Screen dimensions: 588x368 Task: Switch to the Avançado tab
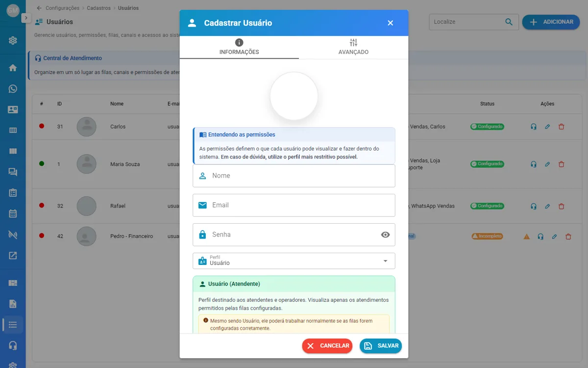click(x=353, y=48)
